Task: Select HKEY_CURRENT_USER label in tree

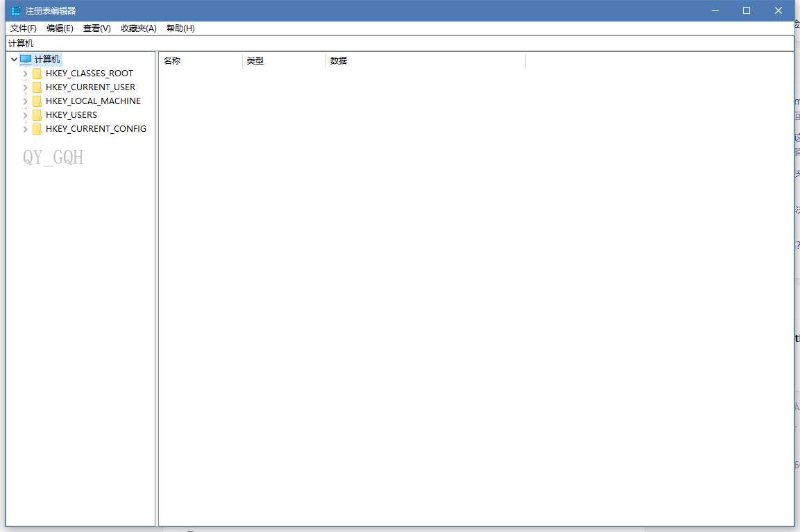Action: (90, 87)
